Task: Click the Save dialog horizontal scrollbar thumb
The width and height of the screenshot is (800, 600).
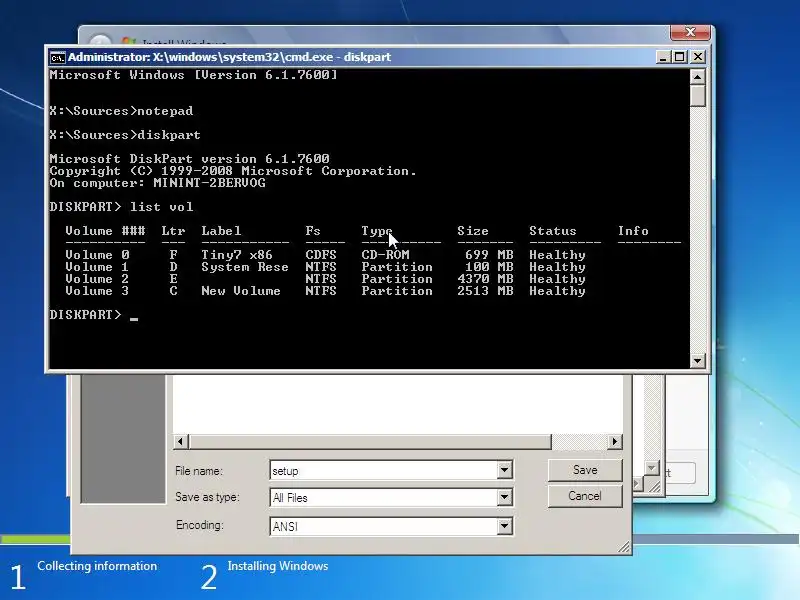Action: pyautogui.click(x=370, y=441)
